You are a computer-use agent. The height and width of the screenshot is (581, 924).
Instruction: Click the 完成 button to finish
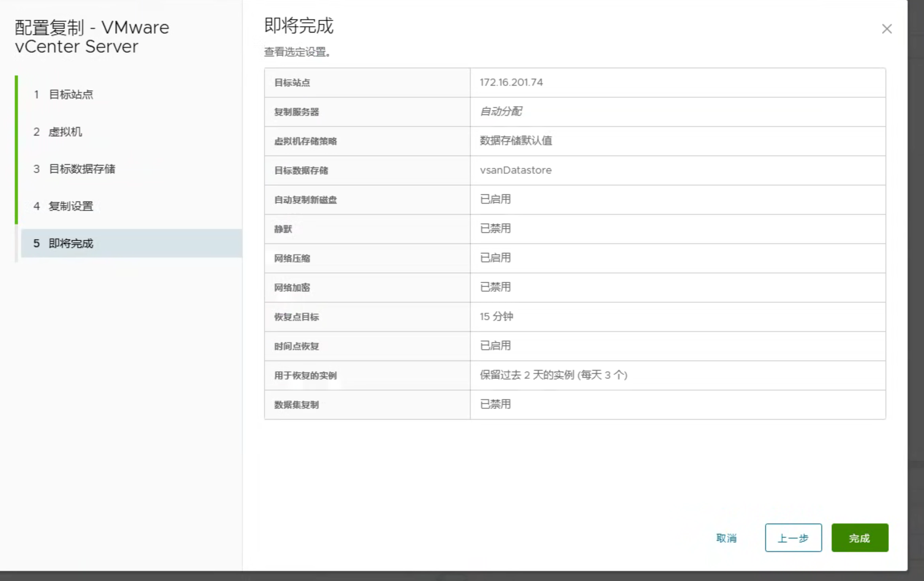pyautogui.click(x=860, y=538)
